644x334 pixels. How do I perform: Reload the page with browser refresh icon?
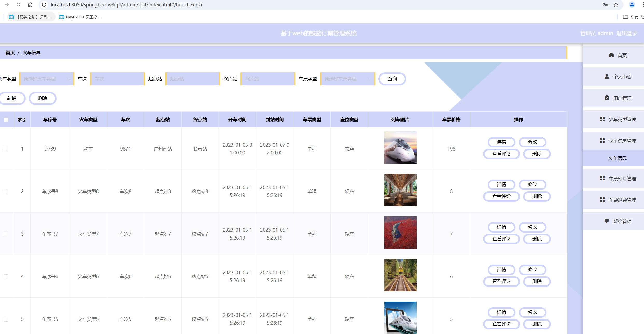pyautogui.click(x=18, y=5)
